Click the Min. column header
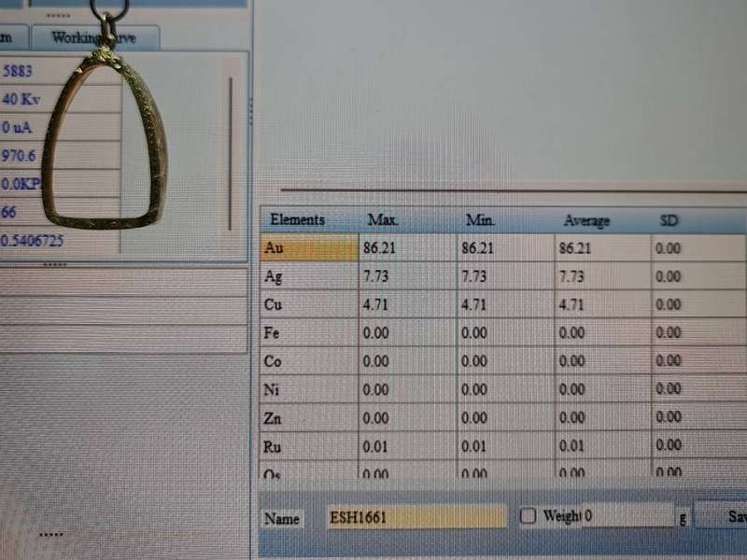The width and height of the screenshot is (747, 560). pos(479,220)
